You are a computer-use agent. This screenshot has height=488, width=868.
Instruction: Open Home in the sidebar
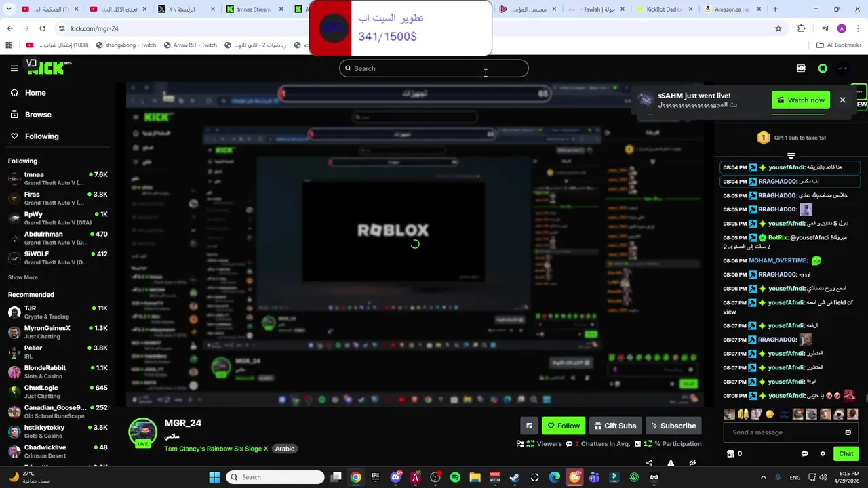point(35,93)
